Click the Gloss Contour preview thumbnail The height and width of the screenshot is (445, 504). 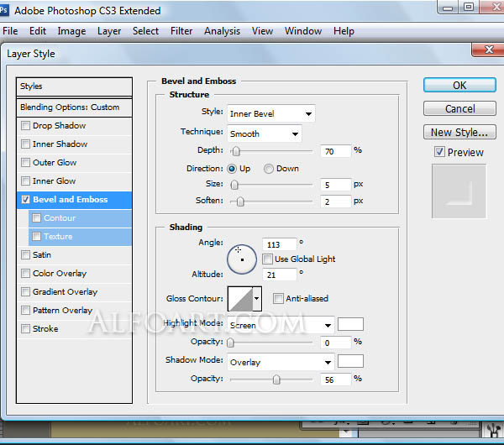240,299
